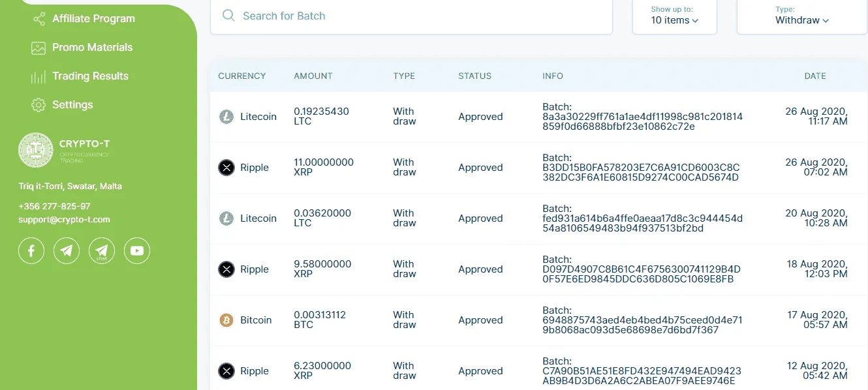
Task: Click date 12 Aug 2020, 05:42 AM
Action: point(817,371)
